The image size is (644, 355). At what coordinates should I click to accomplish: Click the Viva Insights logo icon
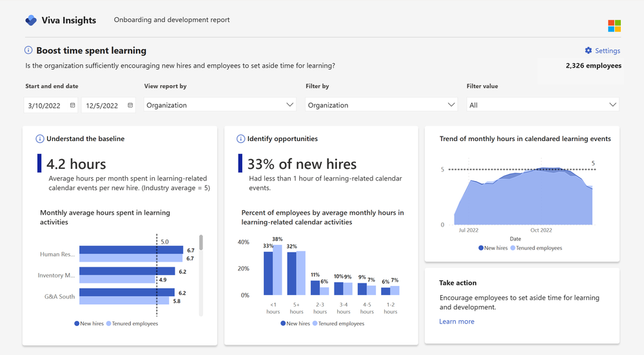[31, 20]
